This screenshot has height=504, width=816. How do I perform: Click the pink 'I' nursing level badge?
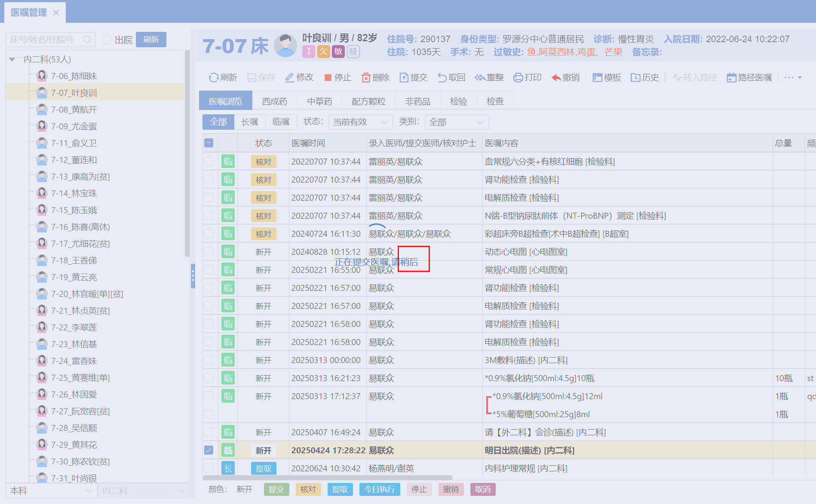pos(308,52)
